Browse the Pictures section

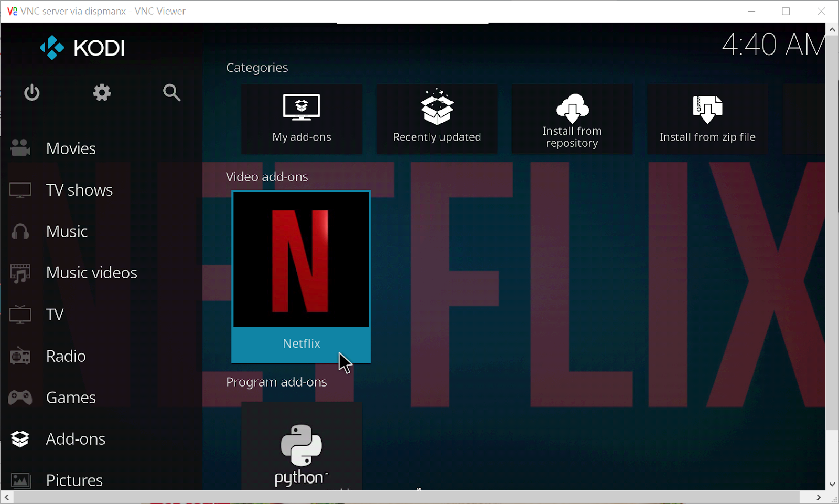74,480
